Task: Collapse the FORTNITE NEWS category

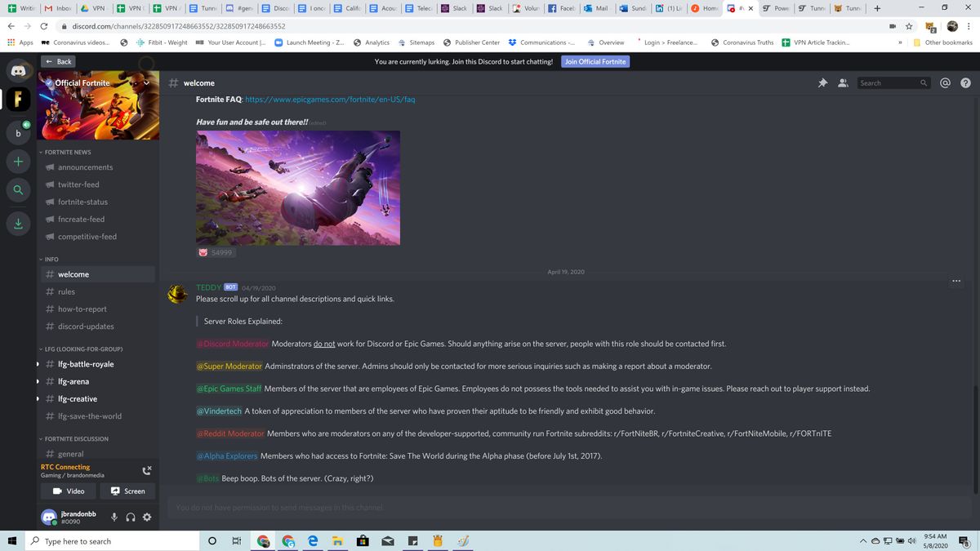Action: [x=69, y=152]
